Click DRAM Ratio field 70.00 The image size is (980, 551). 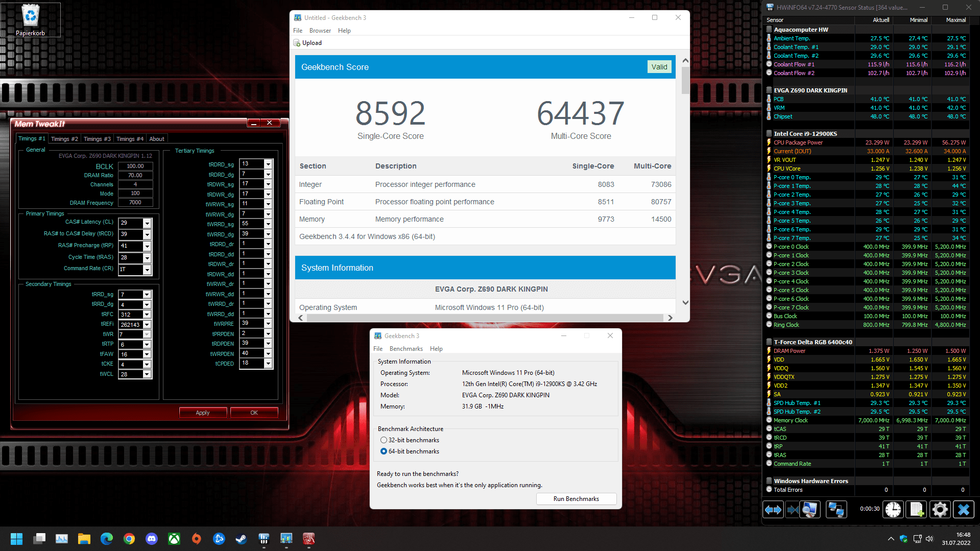(x=135, y=175)
